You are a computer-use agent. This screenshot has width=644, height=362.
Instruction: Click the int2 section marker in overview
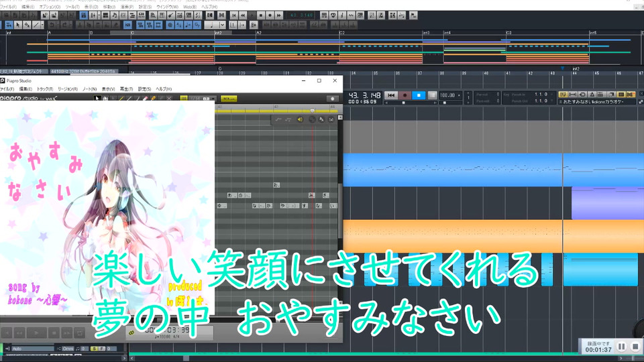pyautogui.click(x=218, y=33)
